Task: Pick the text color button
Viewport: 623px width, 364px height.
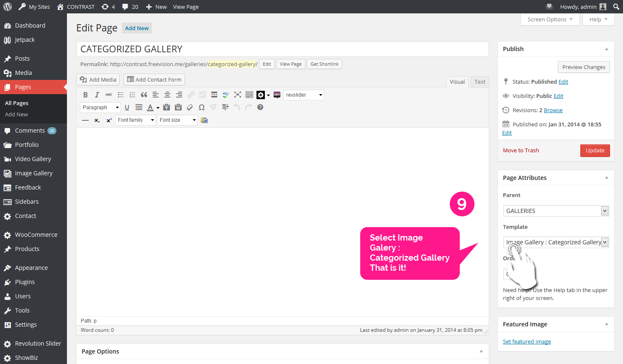Action: point(150,108)
